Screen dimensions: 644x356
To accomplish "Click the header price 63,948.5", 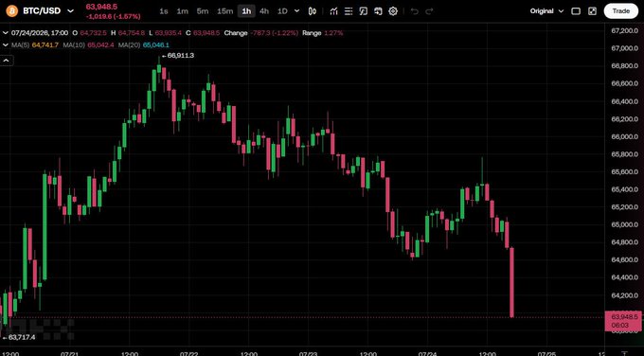I will coord(101,7).
